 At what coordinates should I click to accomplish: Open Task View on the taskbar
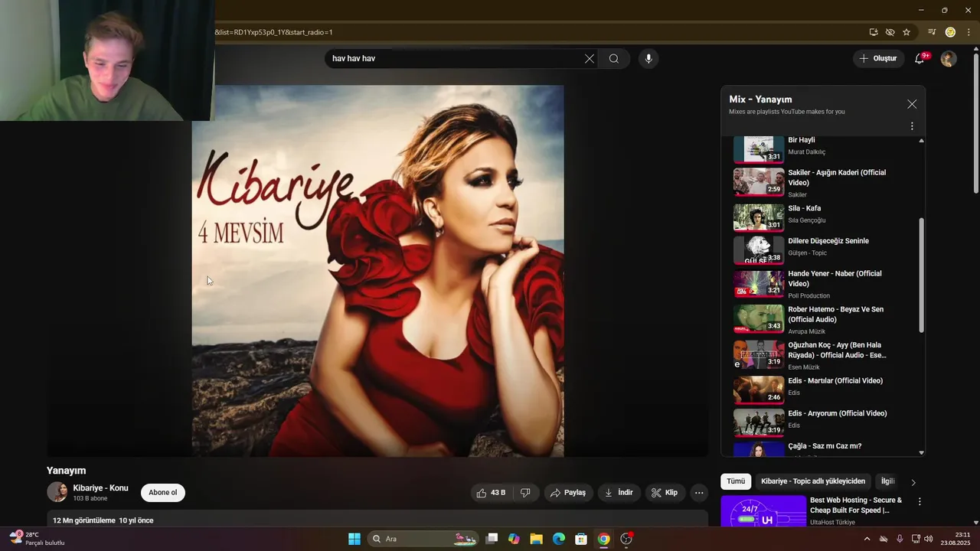click(492, 539)
